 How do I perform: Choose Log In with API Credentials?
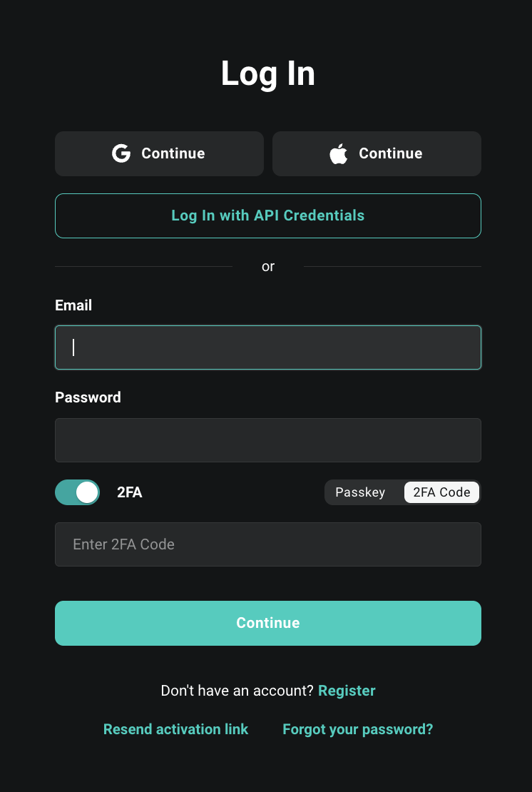[268, 215]
